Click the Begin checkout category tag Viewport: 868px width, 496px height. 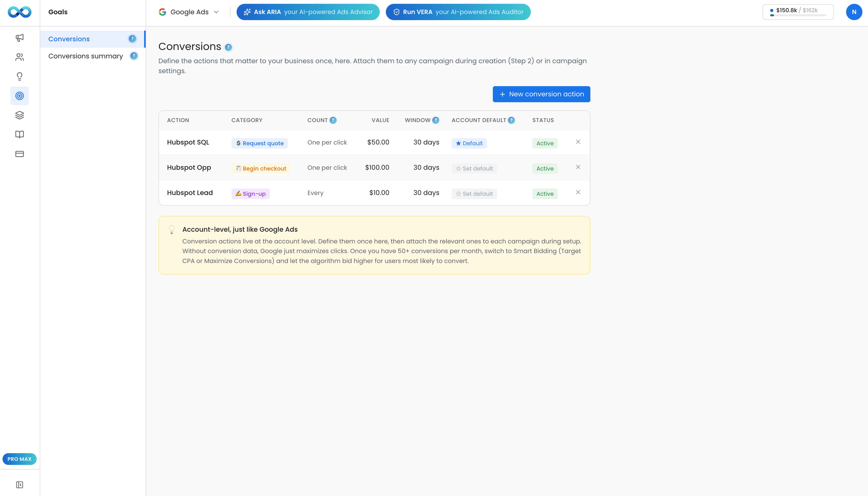[x=261, y=169]
